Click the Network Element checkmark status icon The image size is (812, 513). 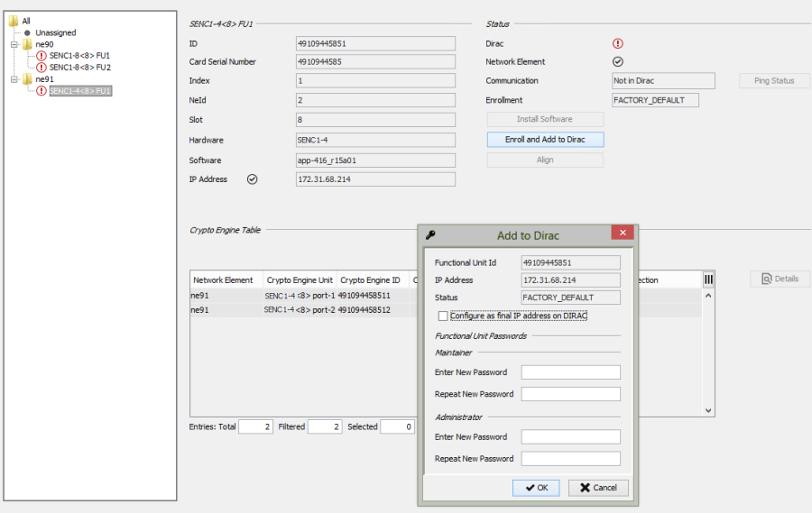coord(618,62)
